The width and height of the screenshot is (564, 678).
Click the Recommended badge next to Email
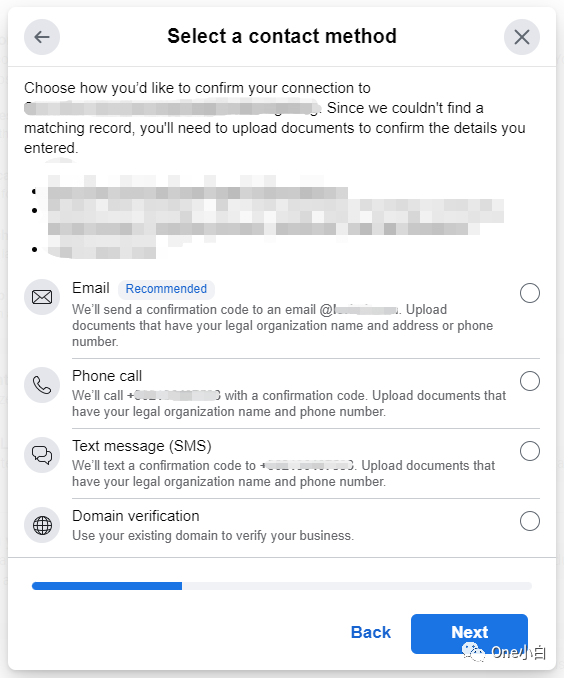166,289
